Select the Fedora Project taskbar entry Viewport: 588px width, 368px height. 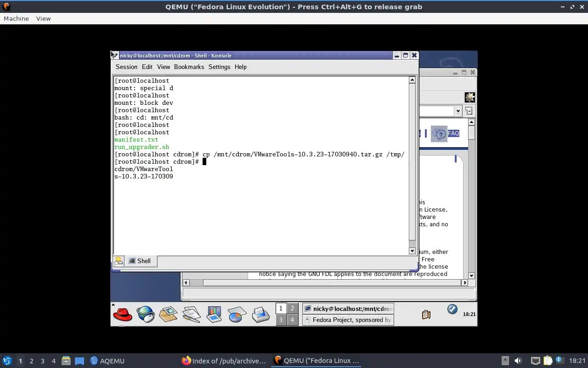348,320
